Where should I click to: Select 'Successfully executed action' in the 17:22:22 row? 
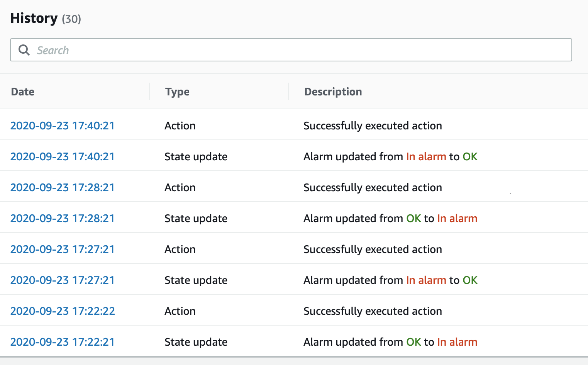373,311
